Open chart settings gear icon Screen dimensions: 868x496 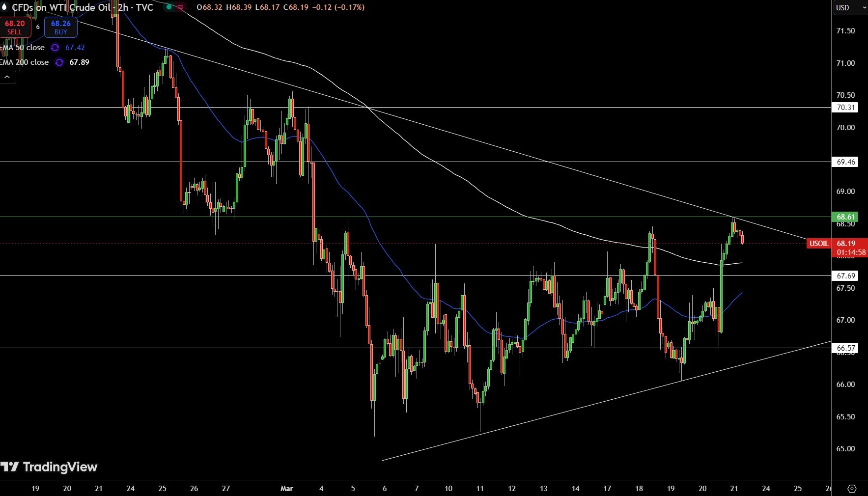852,489
